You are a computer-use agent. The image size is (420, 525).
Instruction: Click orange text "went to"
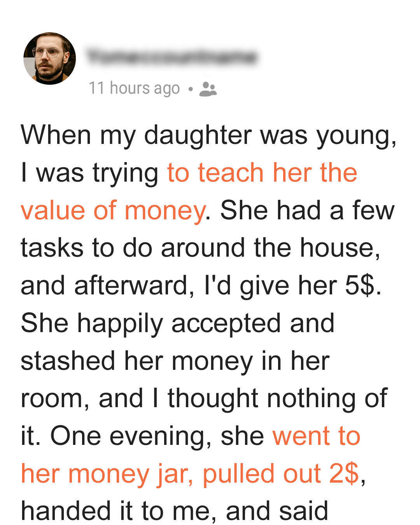(316, 436)
